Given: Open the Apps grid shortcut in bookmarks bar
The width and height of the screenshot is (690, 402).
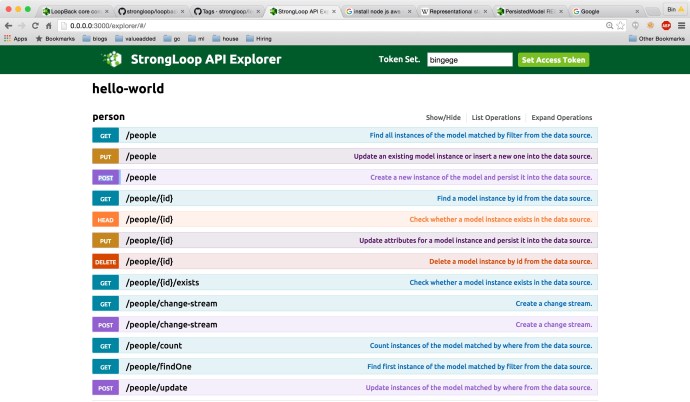Looking at the screenshot, I should coord(15,38).
